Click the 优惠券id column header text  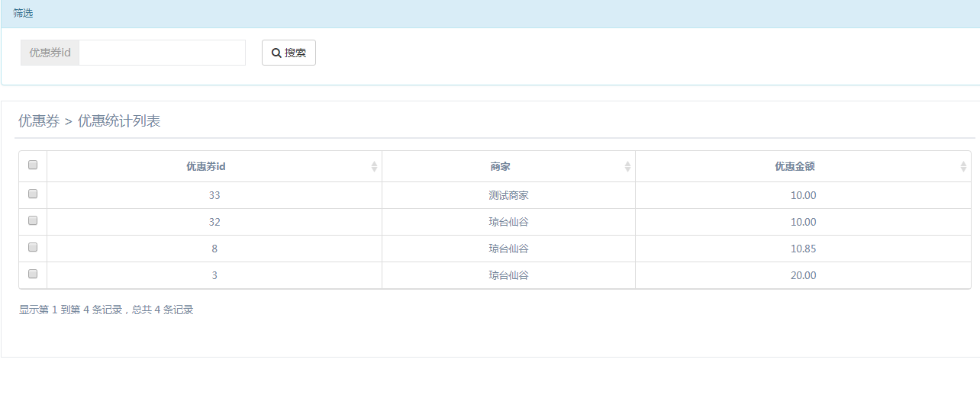point(205,166)
